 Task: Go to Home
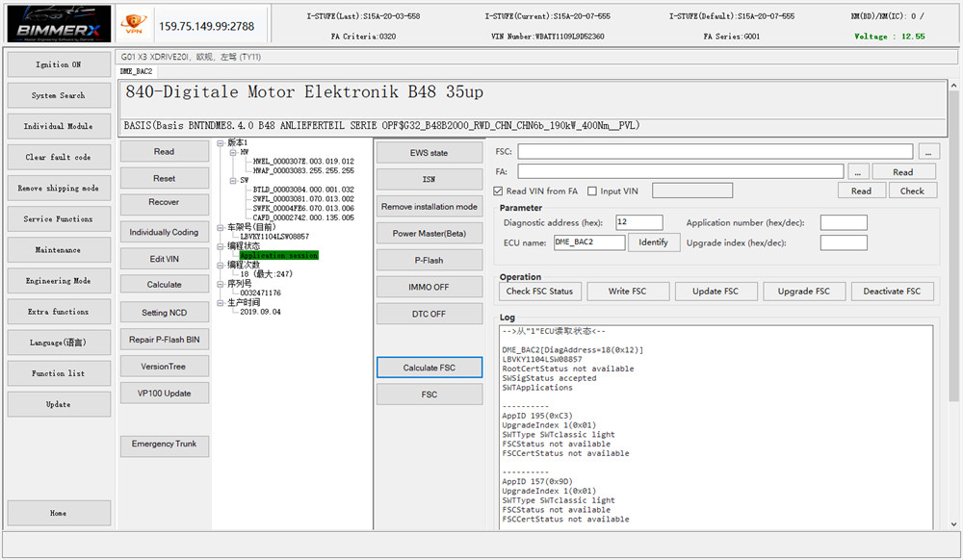59,513
